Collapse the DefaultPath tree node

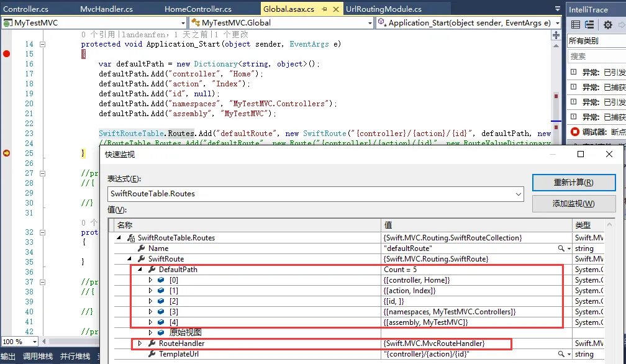click(140, 270)
